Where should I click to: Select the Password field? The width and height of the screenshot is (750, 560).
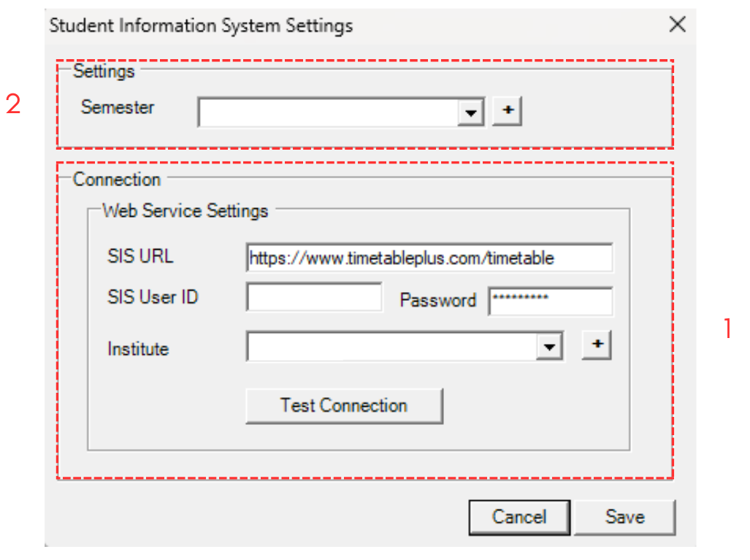[550, 301]
